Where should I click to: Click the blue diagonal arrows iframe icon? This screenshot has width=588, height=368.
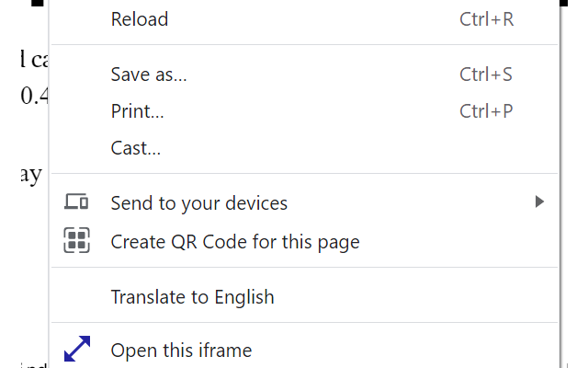point(76,350)
